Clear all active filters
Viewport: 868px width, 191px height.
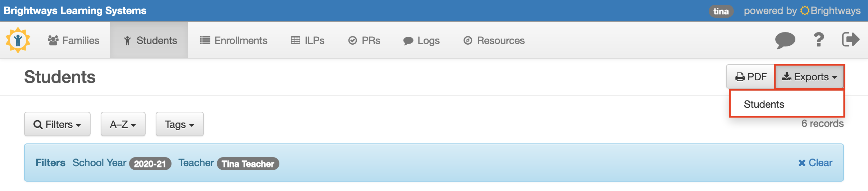pyautogui.click(x=815, y=163)
